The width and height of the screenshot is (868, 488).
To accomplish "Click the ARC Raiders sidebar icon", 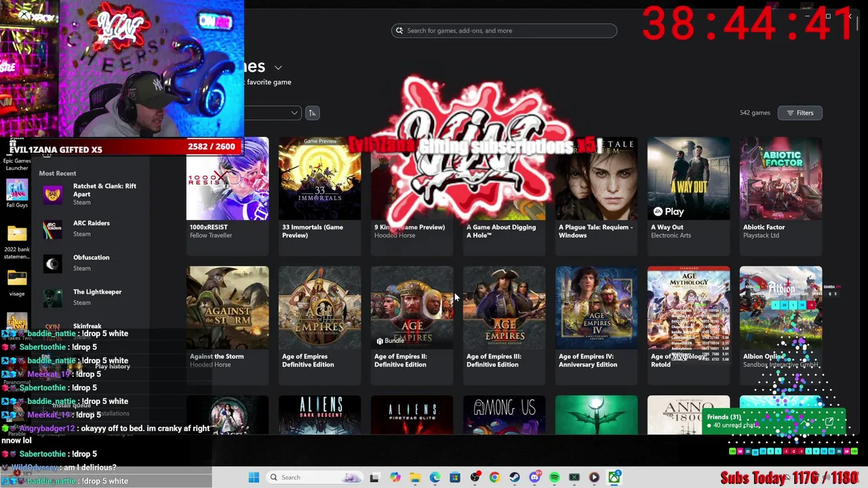I will tap(52, 228).
